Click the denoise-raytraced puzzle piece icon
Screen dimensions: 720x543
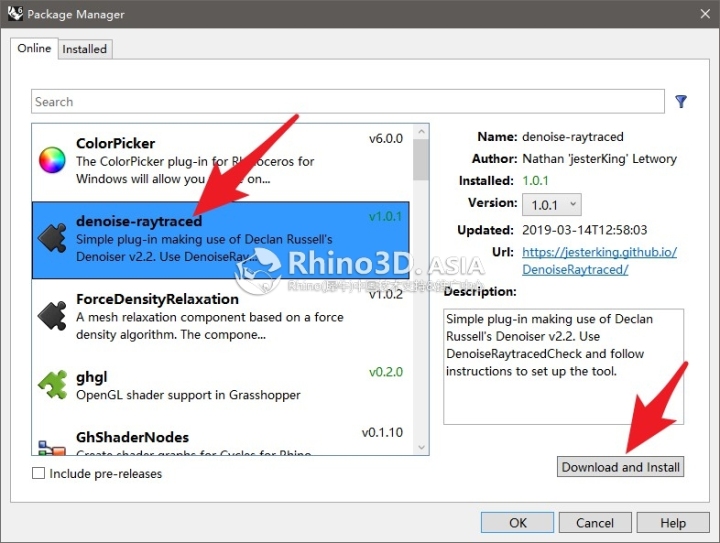(x=52, y=237)
